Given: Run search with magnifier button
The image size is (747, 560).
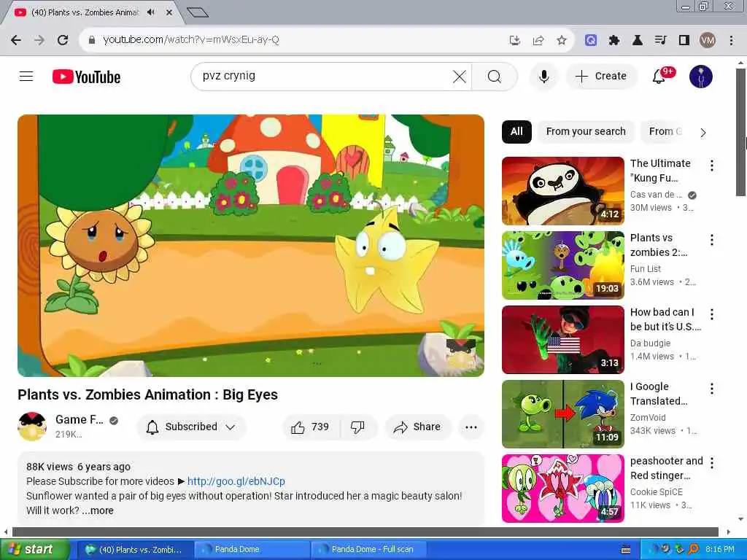Looking at the screenshot, I should coord(495,77).
